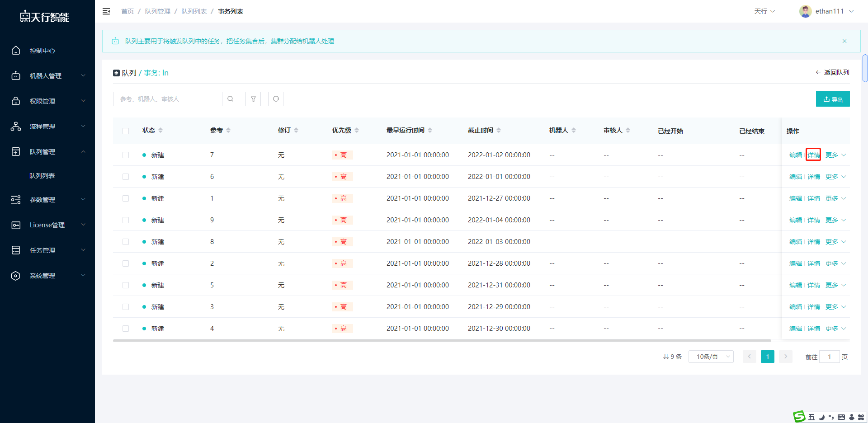Viewport: 868px width, 423px height.
Task: Open 更多 dropdown for 参考 6 row
Action: 835,177
